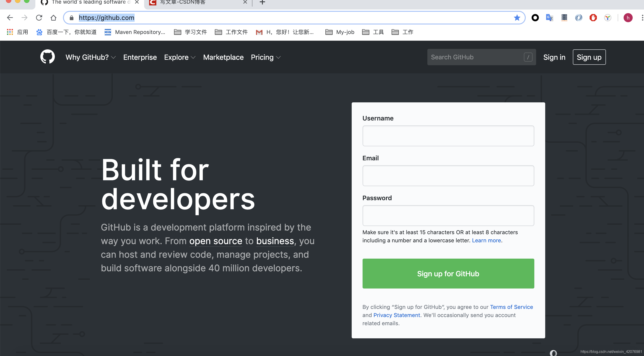The width and height of the screenshot is (644, 356).
Task: Click Sign in button in header
Action: (554, 57)
